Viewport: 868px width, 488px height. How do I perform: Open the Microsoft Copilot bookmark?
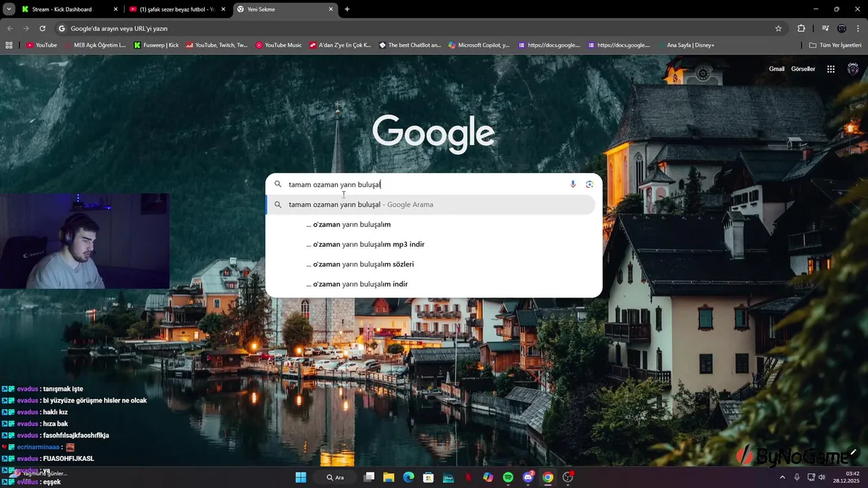point(478,45)
